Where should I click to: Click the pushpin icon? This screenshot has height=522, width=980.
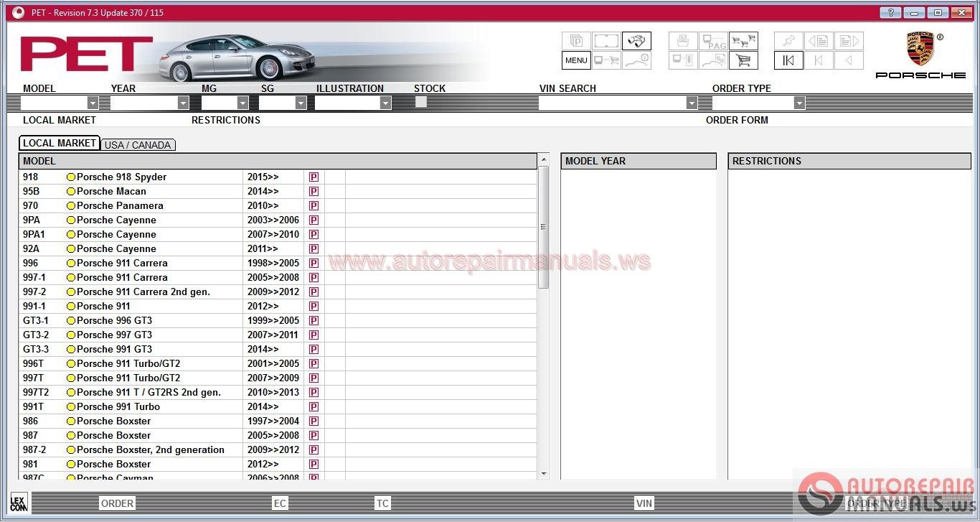788,41
